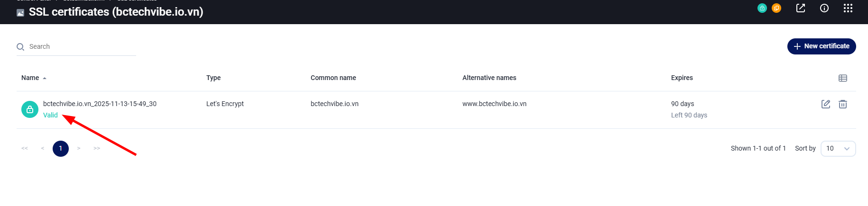Open the rows per page dropdown

(838, 149)
